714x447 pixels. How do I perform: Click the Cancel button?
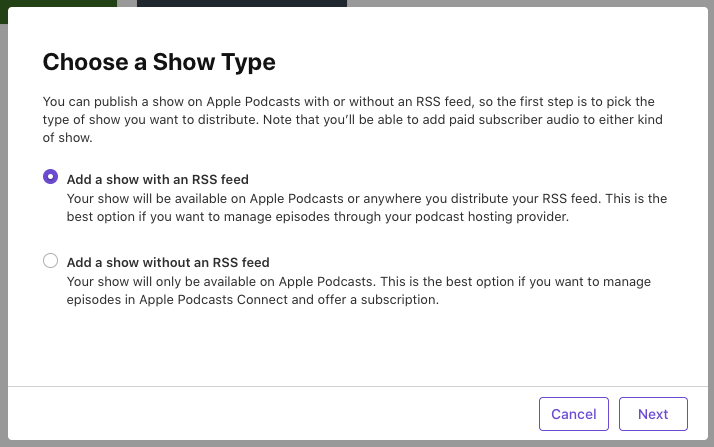574,414
